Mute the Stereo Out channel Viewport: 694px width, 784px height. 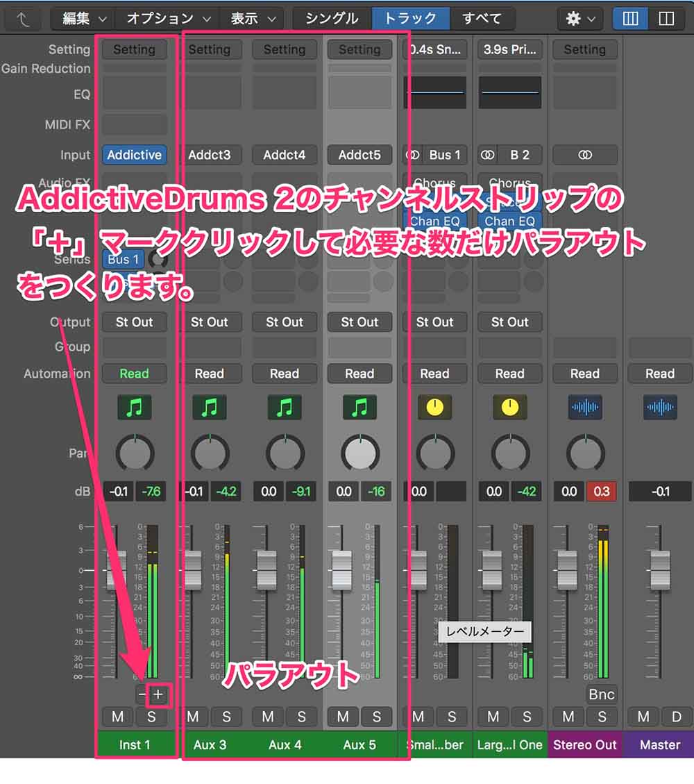pos(568,717)
